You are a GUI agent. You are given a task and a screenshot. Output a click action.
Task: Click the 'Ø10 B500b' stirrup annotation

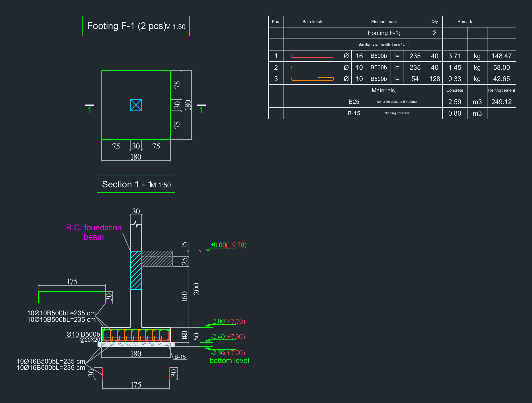83,334
